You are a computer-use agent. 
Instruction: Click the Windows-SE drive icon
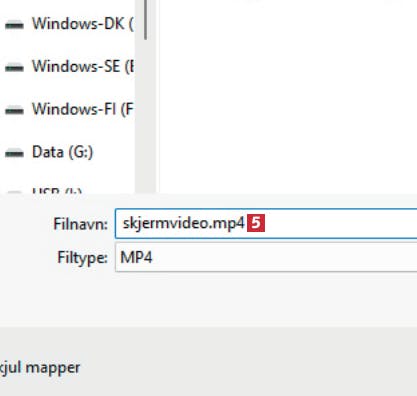click(14, 67)
